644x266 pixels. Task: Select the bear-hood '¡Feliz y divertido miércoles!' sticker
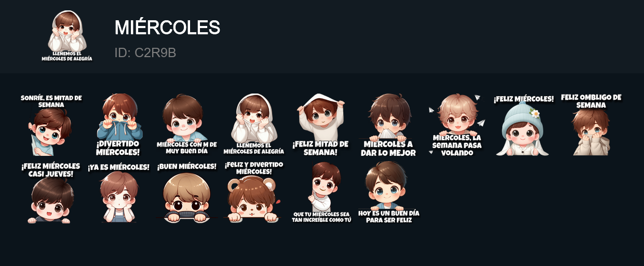click(254, 192)
